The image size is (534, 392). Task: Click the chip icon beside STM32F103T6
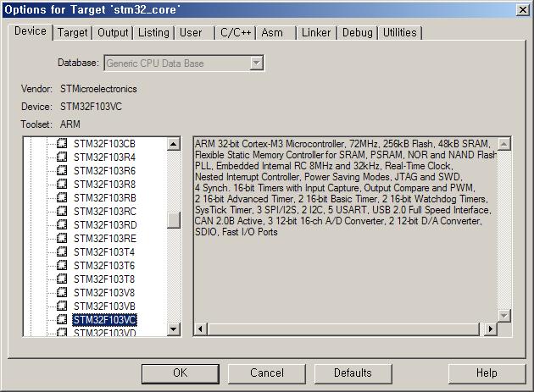tap(62, 265)
